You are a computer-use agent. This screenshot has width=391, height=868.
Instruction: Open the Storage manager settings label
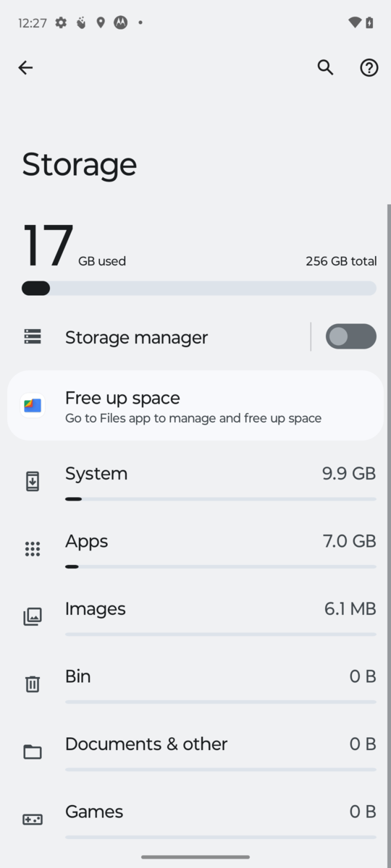point(136,337)
